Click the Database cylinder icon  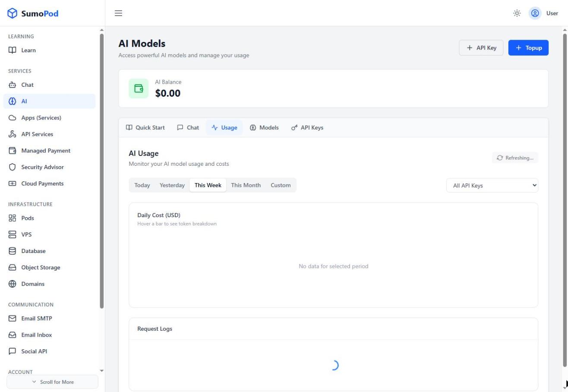(13, 251)
